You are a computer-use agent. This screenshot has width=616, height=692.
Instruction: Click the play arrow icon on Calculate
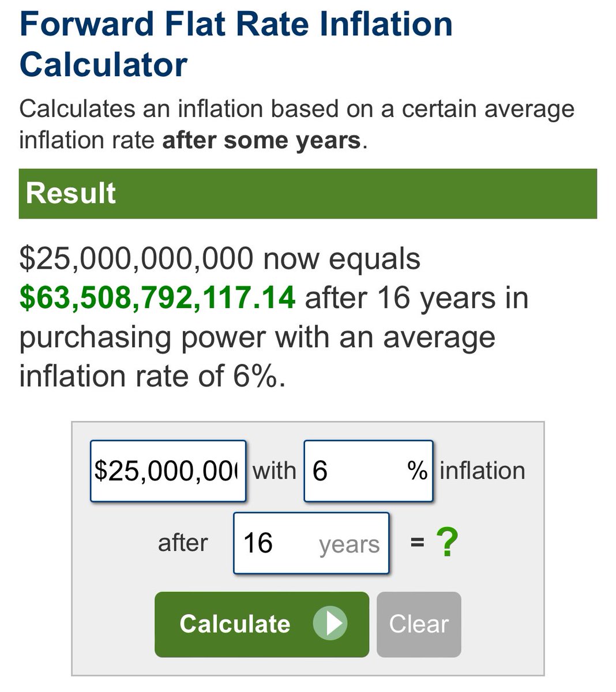click(x=330, y=623)
